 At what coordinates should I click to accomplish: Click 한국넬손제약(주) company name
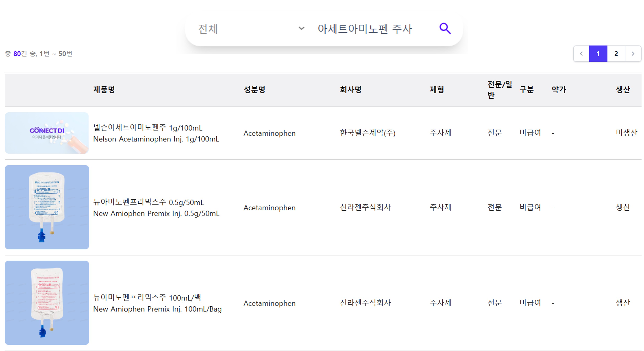pyautogui.click(x=368, y=133)
